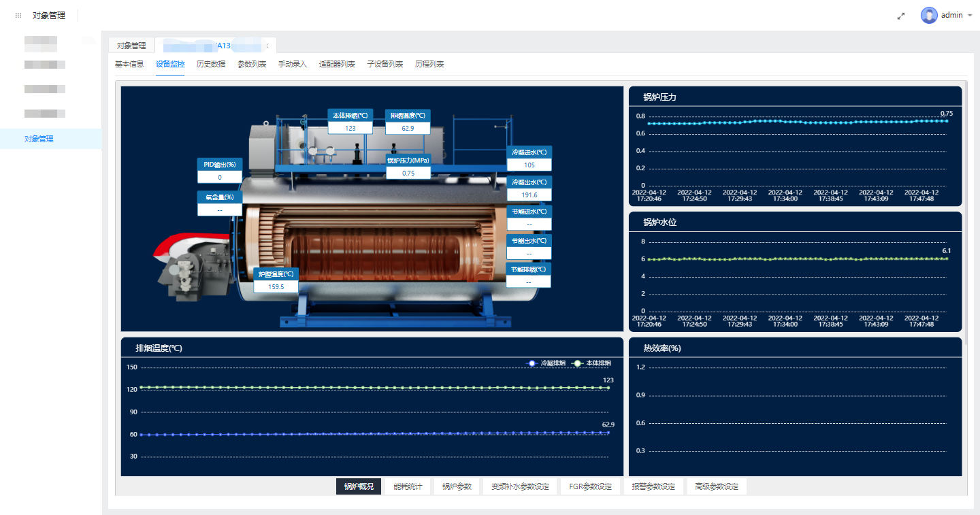Screen dimensions: 980x515
Task: Open the 锅炉参数 view
Action: point(457,486)
